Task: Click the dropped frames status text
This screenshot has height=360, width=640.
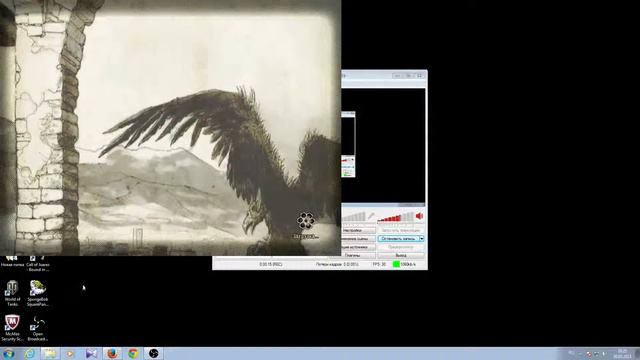Action: click(338, 264)
